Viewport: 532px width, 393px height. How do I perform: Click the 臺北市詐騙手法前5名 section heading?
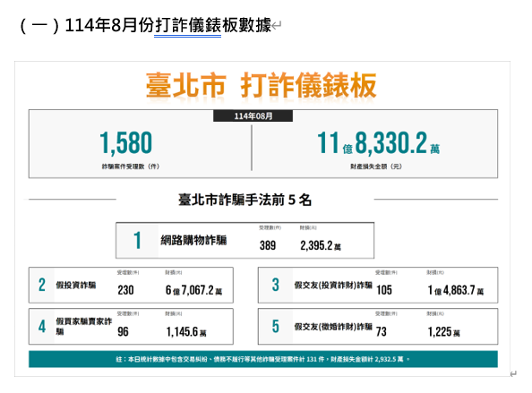click(245, 200)
